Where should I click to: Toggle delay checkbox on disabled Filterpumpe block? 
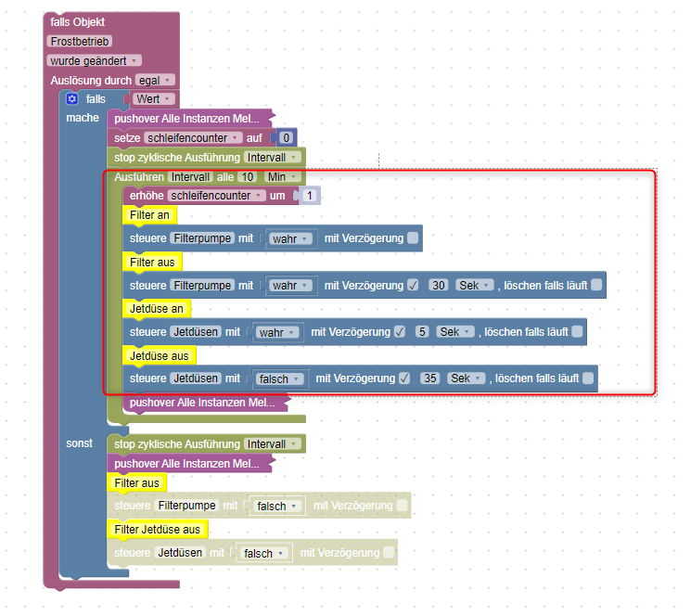pyautogui.click(x=402, y=506)
